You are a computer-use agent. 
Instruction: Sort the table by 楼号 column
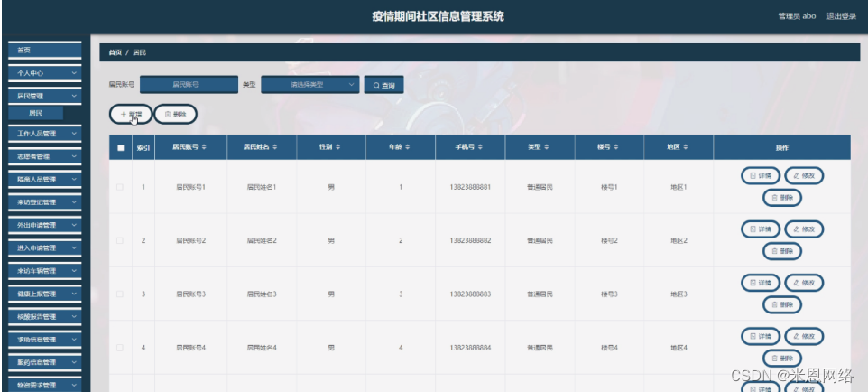(x=615, y=147)
